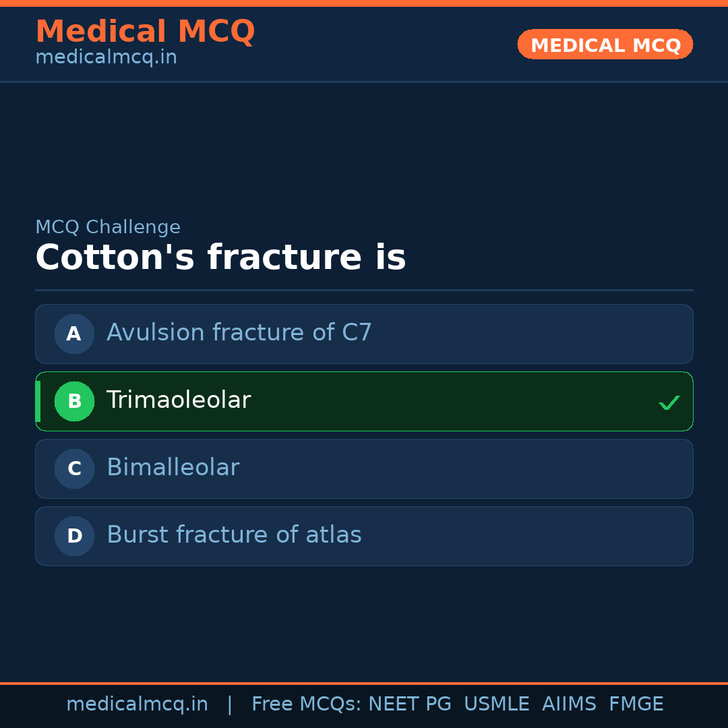Click the orange MEDICAL MCQ badge
Image resolution: width=728 pixels, height=728 pixels.
[x=605, y=44]
